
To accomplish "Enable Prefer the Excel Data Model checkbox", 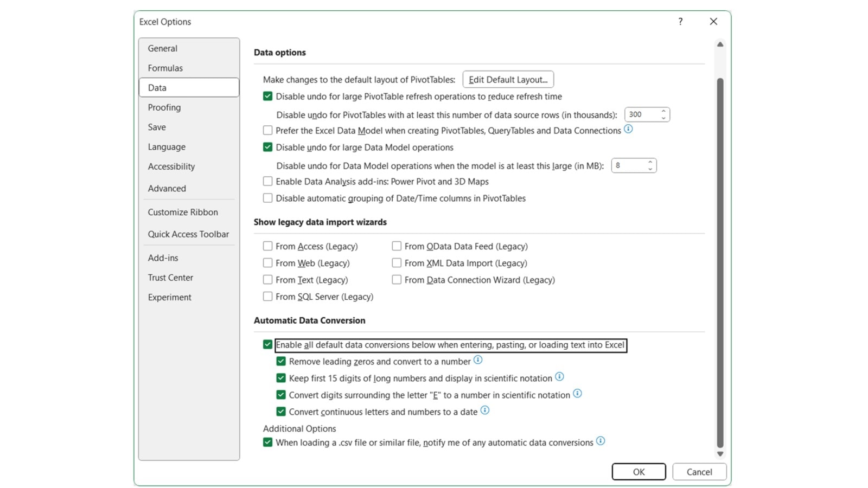I will tap(267, 130).
